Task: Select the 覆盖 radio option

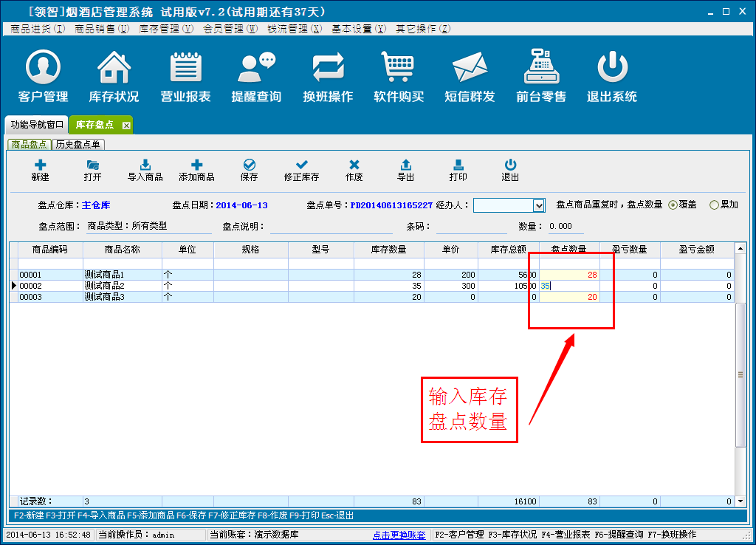Action: click(x=673, y=205)
